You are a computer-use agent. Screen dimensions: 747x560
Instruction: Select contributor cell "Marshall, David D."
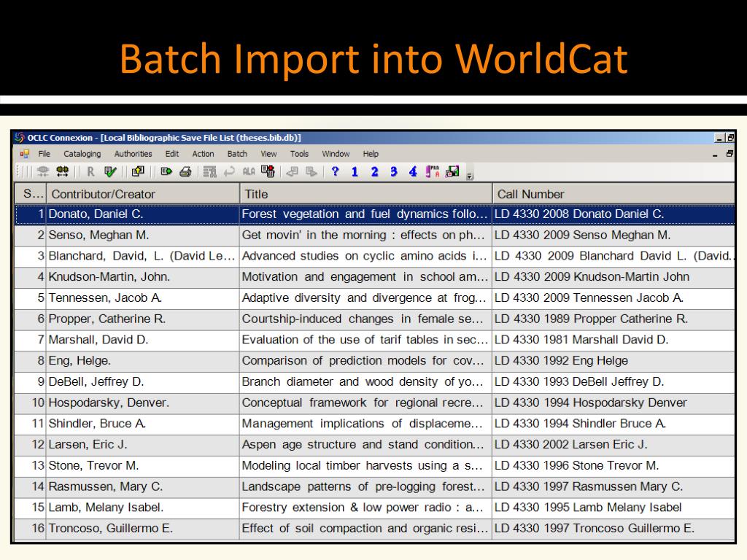pyautogui.click(x=142, y=340)
